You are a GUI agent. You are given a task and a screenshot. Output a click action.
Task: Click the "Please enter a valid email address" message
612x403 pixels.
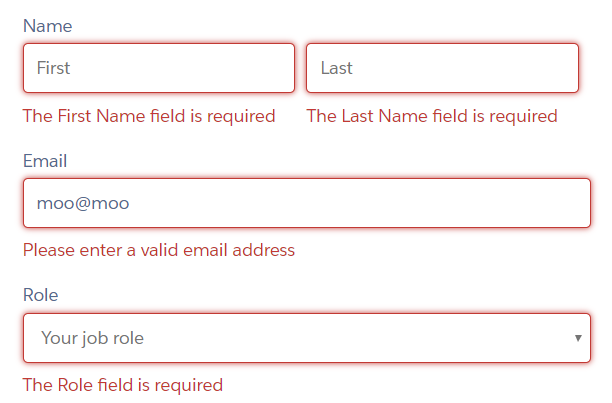(159, 250)
